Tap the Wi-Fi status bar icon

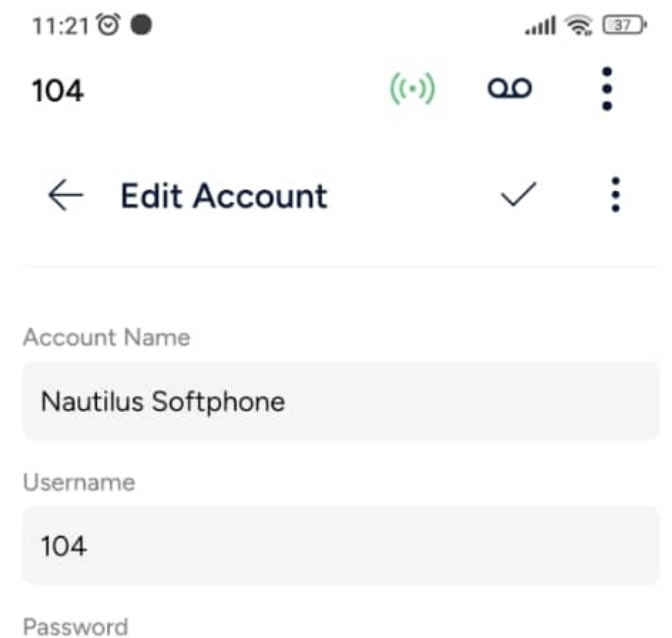579,25
